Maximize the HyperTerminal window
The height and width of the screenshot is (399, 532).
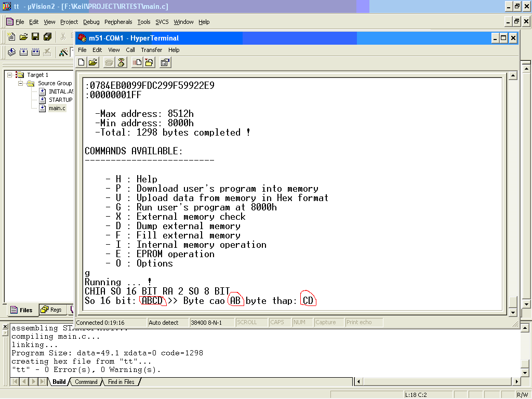point(503,38)
